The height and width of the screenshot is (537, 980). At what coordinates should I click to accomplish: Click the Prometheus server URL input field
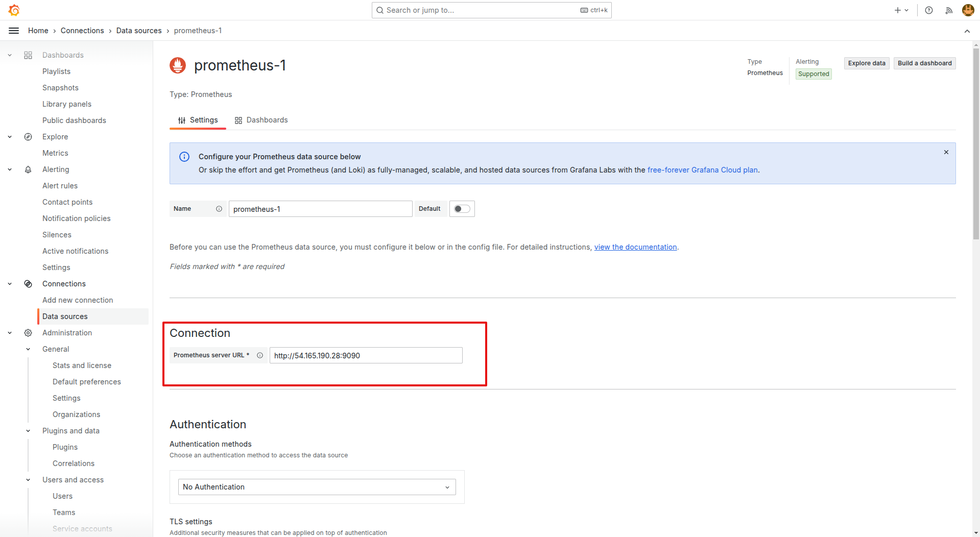click(366, 355)
